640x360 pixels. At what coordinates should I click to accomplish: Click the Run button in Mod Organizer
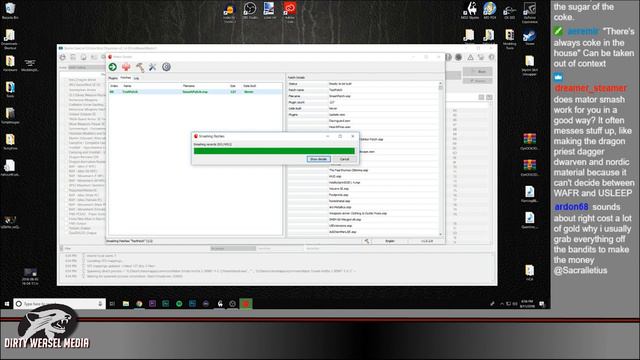pos(478,72)
